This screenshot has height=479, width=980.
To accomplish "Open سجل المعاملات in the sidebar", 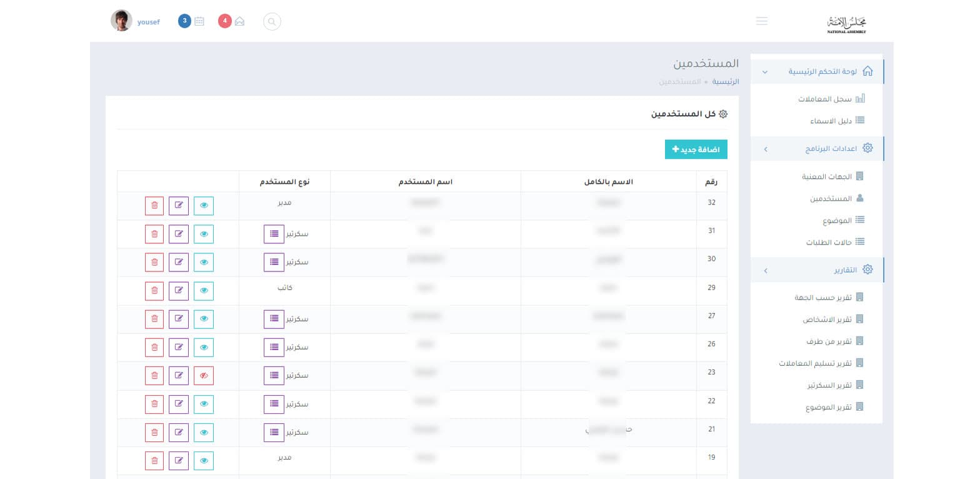I will tap(831, 99).
